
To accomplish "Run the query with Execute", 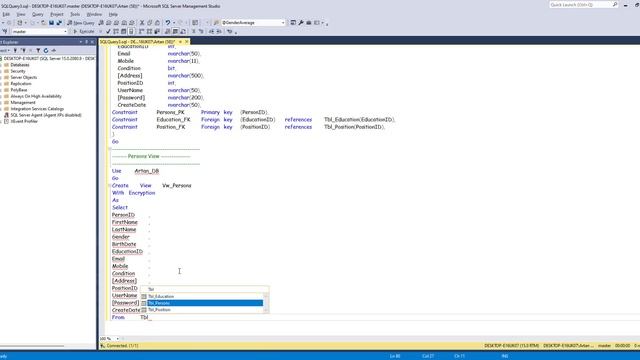I will click(84, 31).
